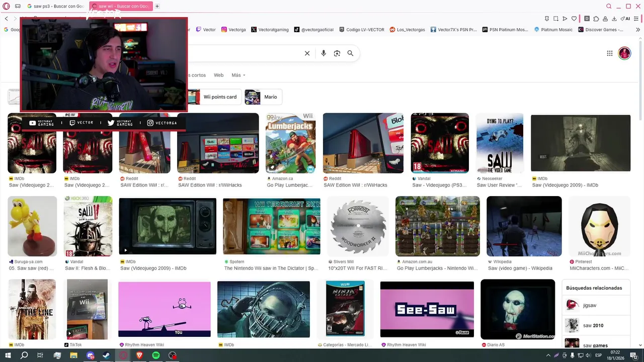Show more bookmarks chevron
This screenshot has width=644, height=362.
pyautogui.click(x=637, y=30)
